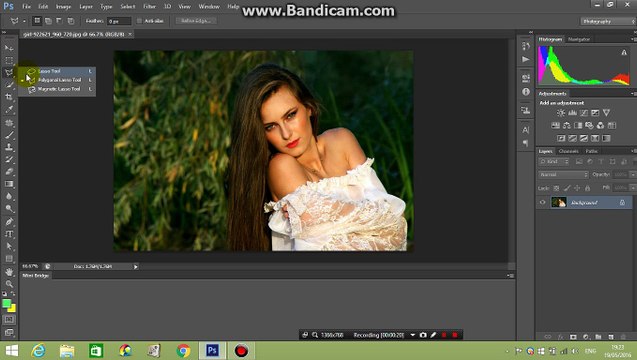Viewport: 637px width, 360px height.
Task: Select the Blur tool
Action: point(9,196)
